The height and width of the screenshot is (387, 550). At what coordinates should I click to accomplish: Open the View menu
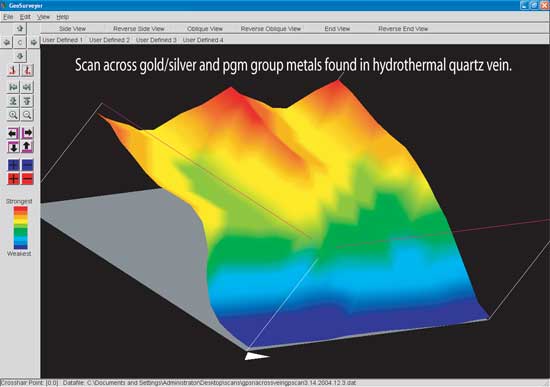tap(43, 17)
